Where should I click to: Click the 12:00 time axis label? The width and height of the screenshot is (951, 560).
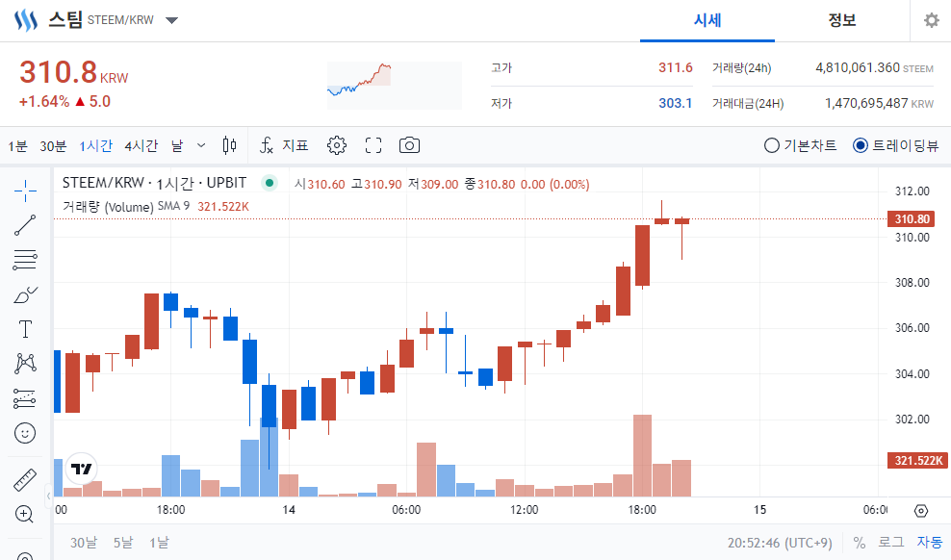[x=524, y=510]
